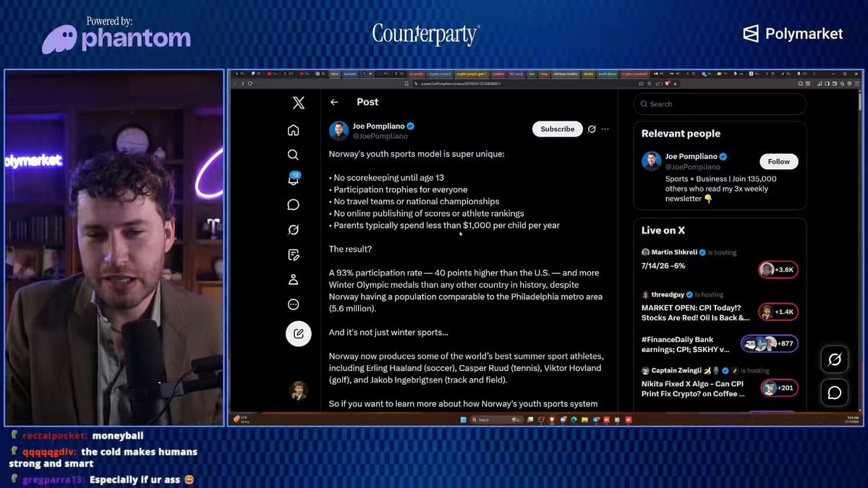
Task: Open the Explore magnifier icon in sidebar
Action: coord(293,155)
